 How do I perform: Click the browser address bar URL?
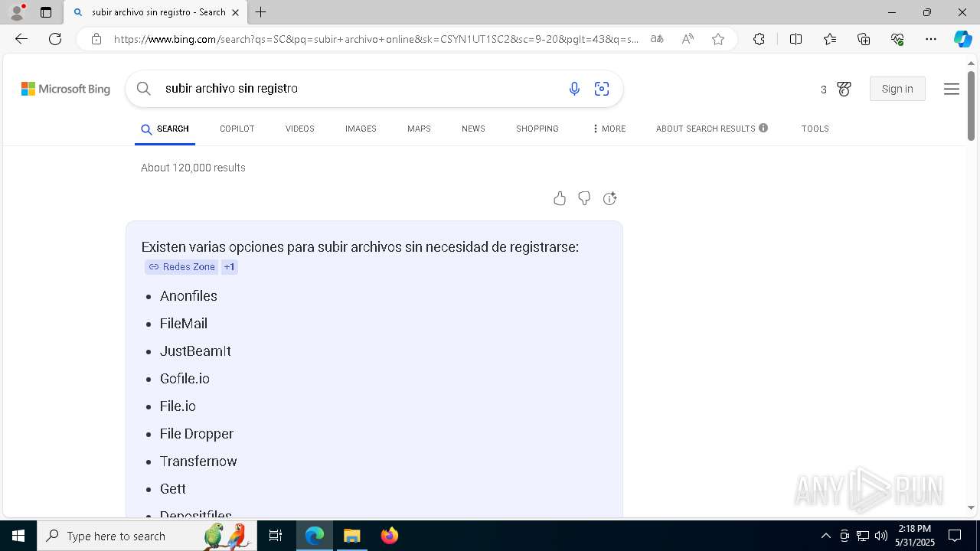(x=376, y=39)
